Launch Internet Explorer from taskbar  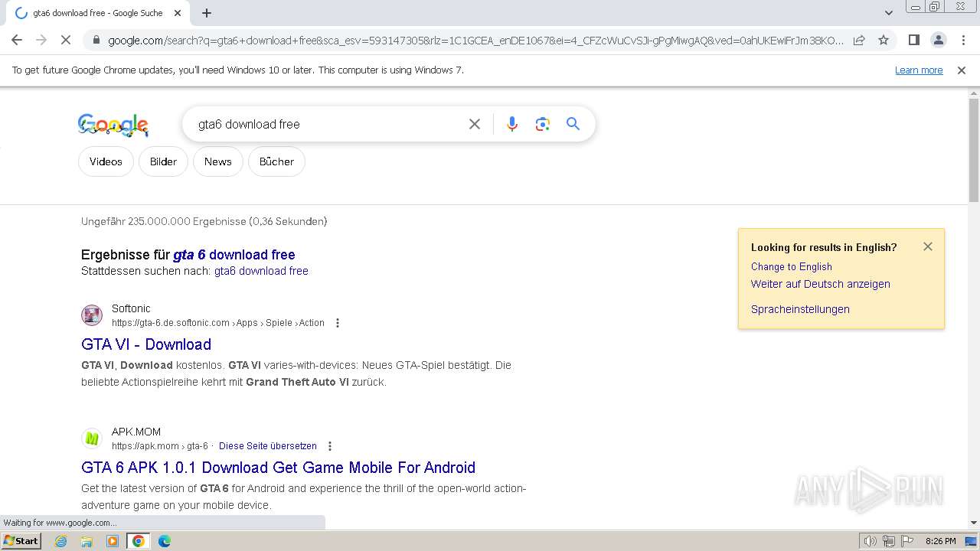point(61,541)
